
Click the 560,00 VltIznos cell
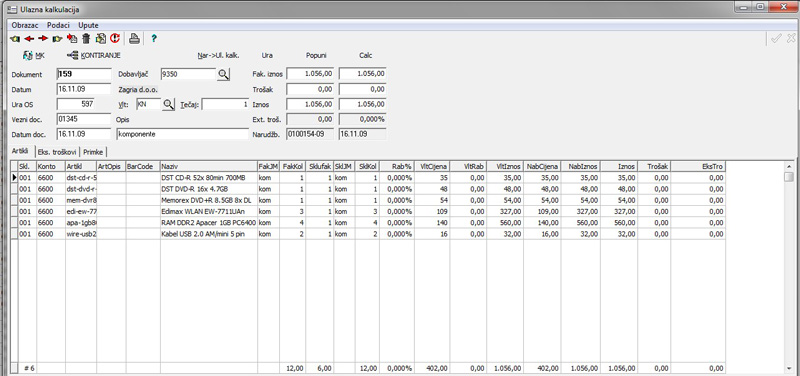(505, 222)
